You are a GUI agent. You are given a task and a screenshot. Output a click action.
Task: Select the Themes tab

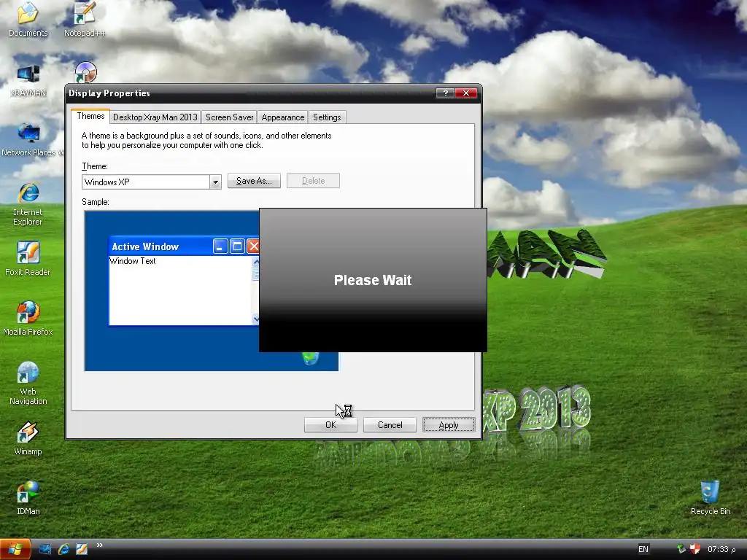(90, 116)
